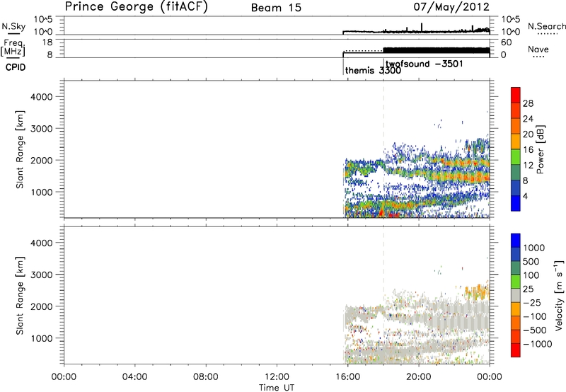566x392 pixels.
Task: Click the 'Power [dB]' colorbar title
Action: (540, 149)
